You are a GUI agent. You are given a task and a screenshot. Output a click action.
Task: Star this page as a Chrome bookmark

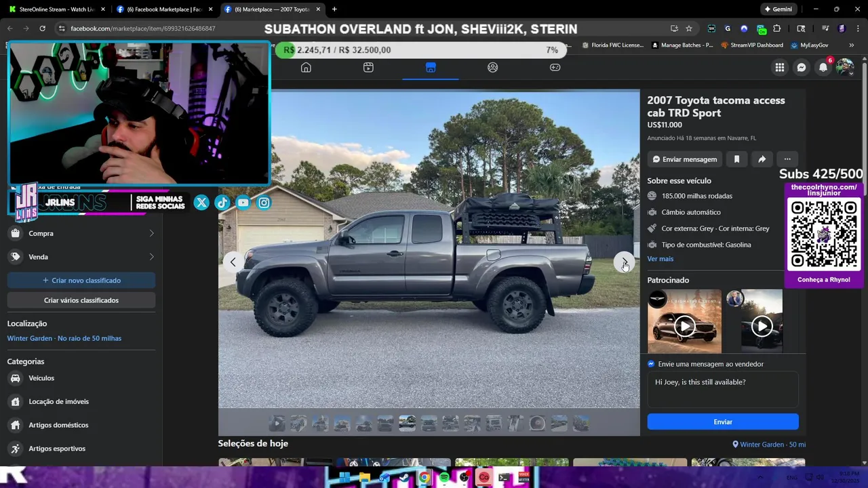(689, 28)
